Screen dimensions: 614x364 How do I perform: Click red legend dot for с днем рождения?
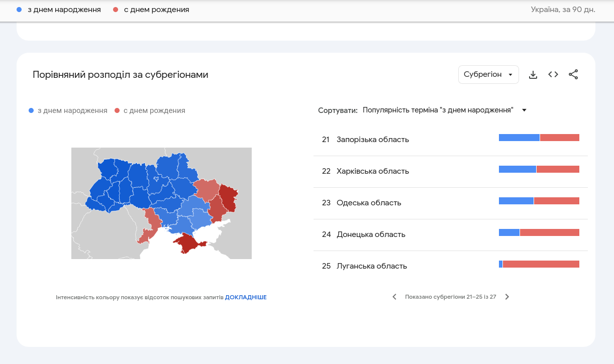tap(117, 110)
